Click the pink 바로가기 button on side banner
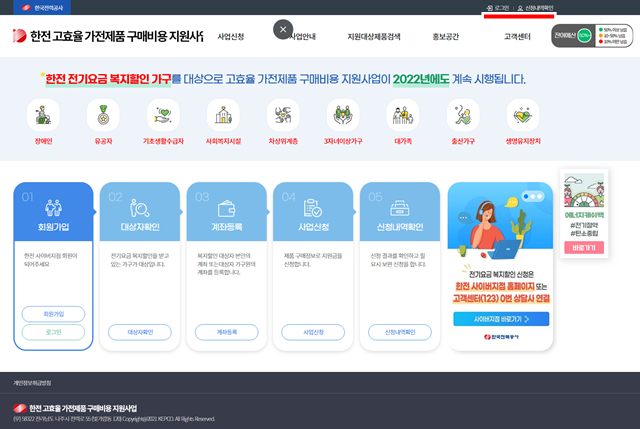The height and width of the screenshot is (429, 640). (x=584, y=248)
